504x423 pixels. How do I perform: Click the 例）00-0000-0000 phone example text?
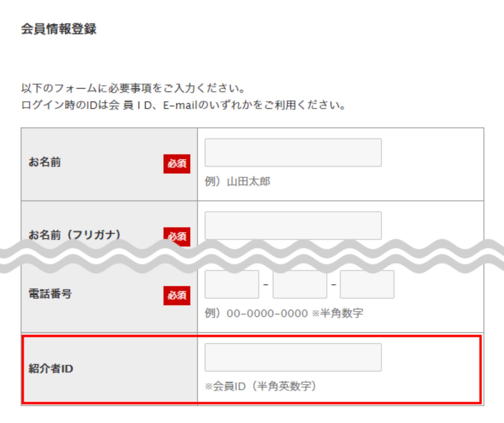[x=284, y=314]
